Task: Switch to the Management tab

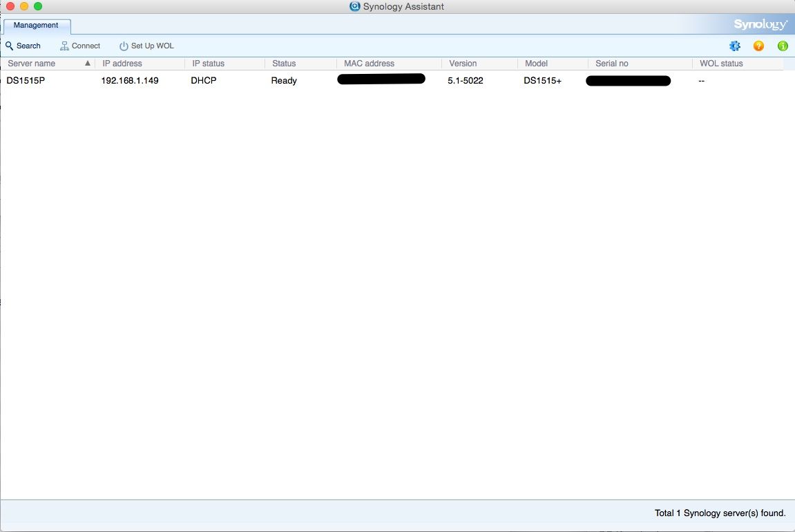Action: point(36,26)
